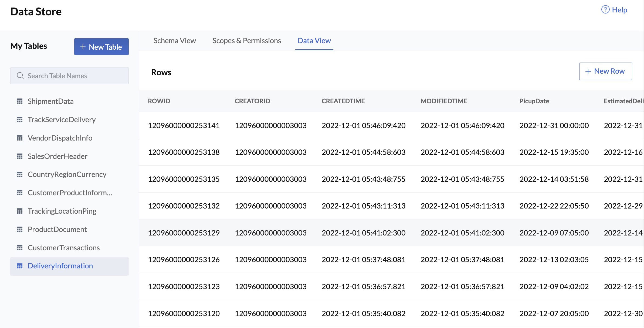The height and width of the screenshot is (328, 644).
Task: Click the New Table button
Action: pos(101,47)
